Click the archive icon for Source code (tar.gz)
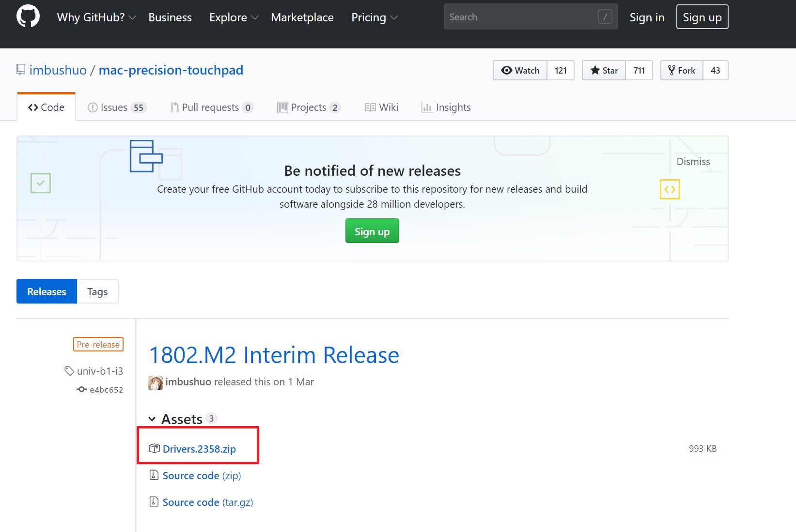The width and height of the screenshot is (796, 532). pyautogui.click(x=154, y=502)
